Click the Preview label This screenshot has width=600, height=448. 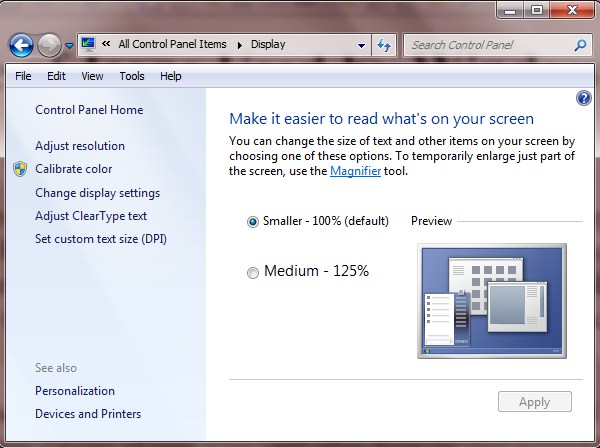tap(431, 221)
